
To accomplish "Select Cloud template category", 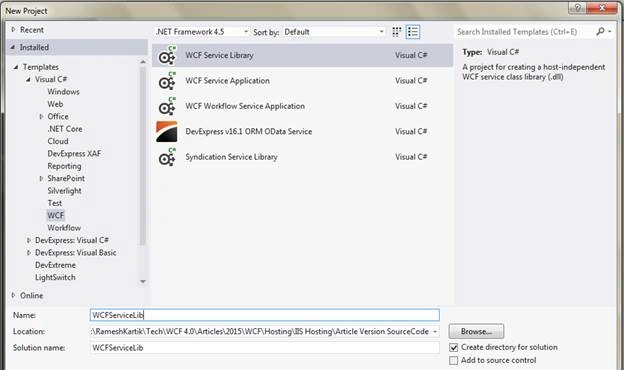I will pos(58,141).
